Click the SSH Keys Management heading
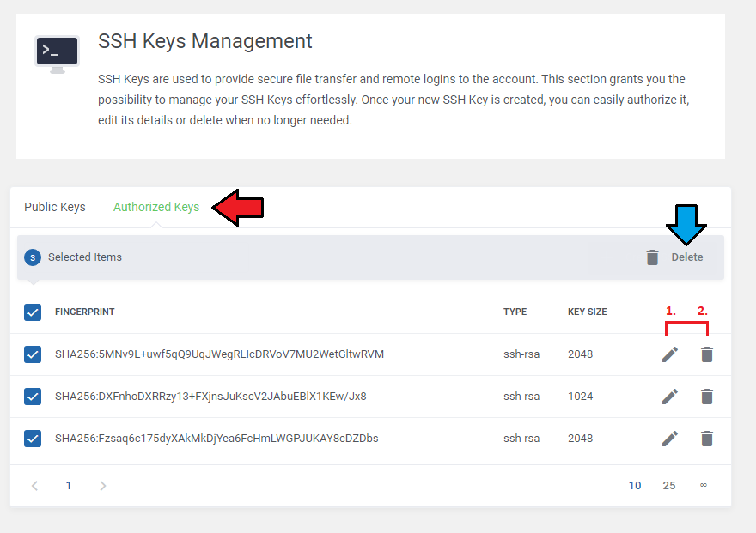The height and width of the screenshot is (533, 756). point(205,41)
